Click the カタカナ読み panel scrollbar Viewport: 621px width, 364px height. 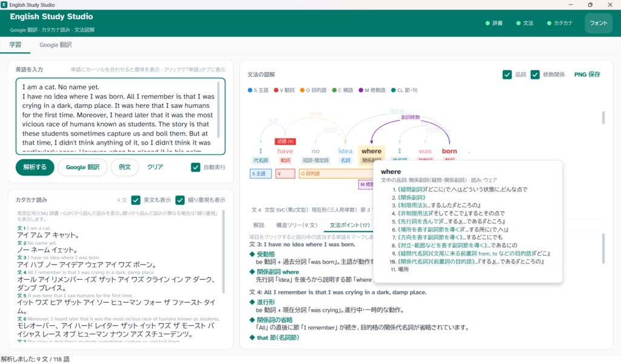coord(223,251)
